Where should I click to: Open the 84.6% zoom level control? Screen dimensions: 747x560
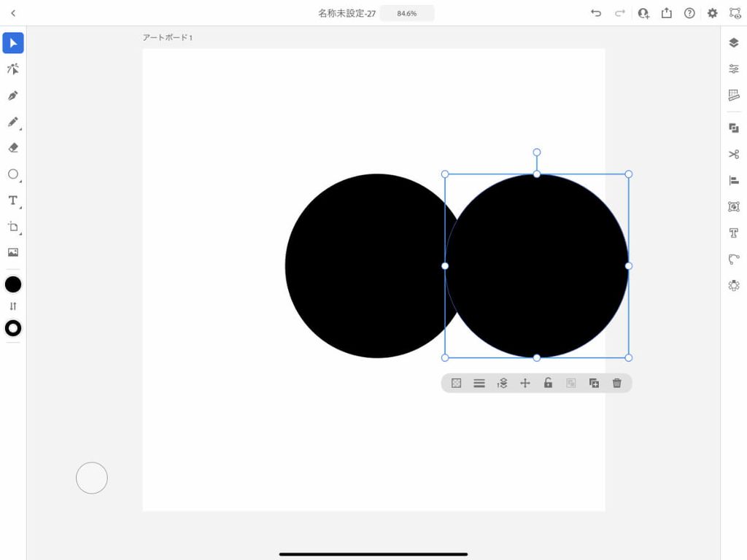click(x=407, y=13)
